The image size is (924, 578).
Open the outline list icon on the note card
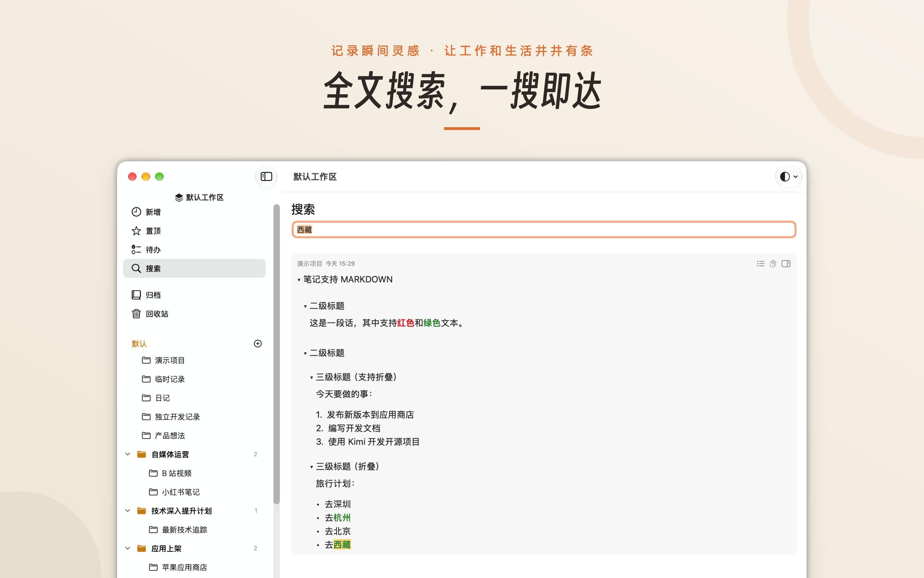pyautogui.click(x=760, y=263)
